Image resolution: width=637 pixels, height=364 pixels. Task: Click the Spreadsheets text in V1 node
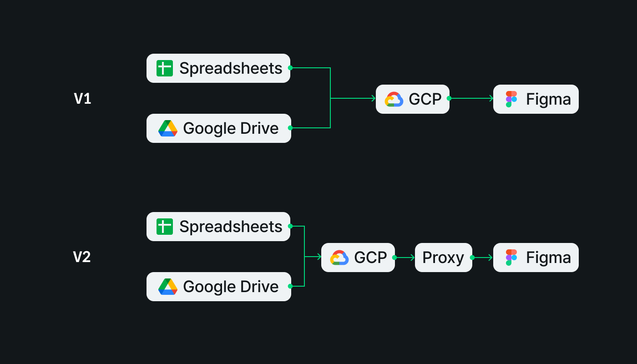click(x=231, y=68)
